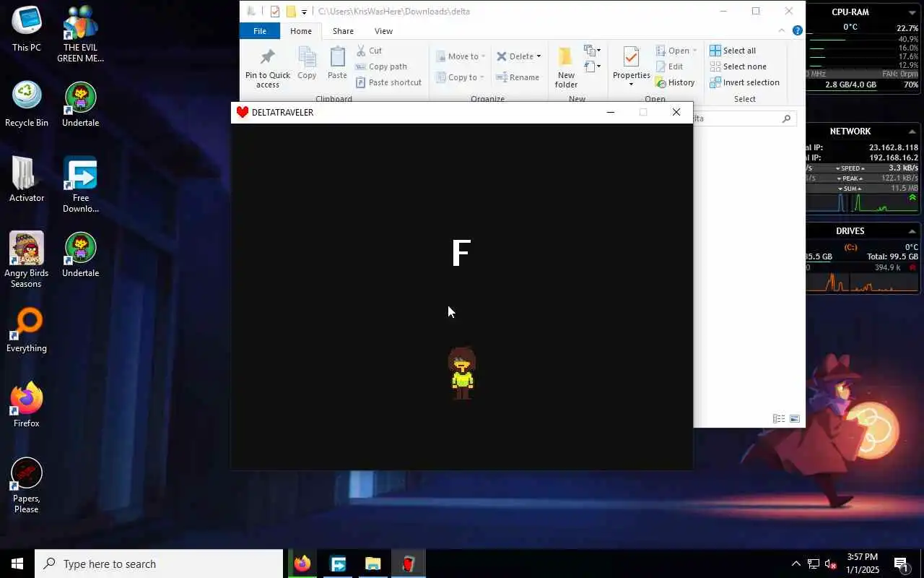Select Recycle Bin desktop icon

[27, 105]
